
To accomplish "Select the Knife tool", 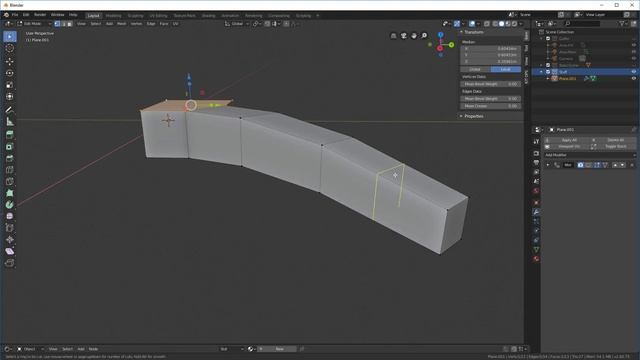I will (x=10, y=181).
